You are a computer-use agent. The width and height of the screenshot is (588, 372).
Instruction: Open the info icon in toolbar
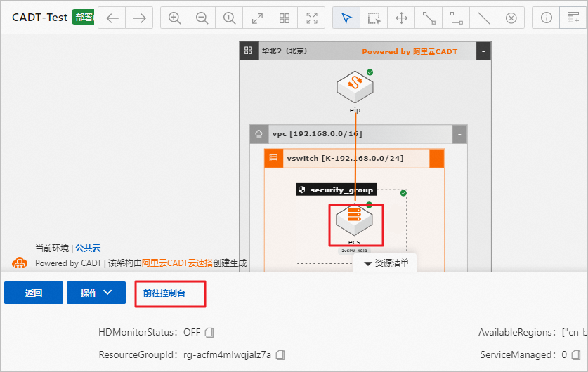coord(546,18)
